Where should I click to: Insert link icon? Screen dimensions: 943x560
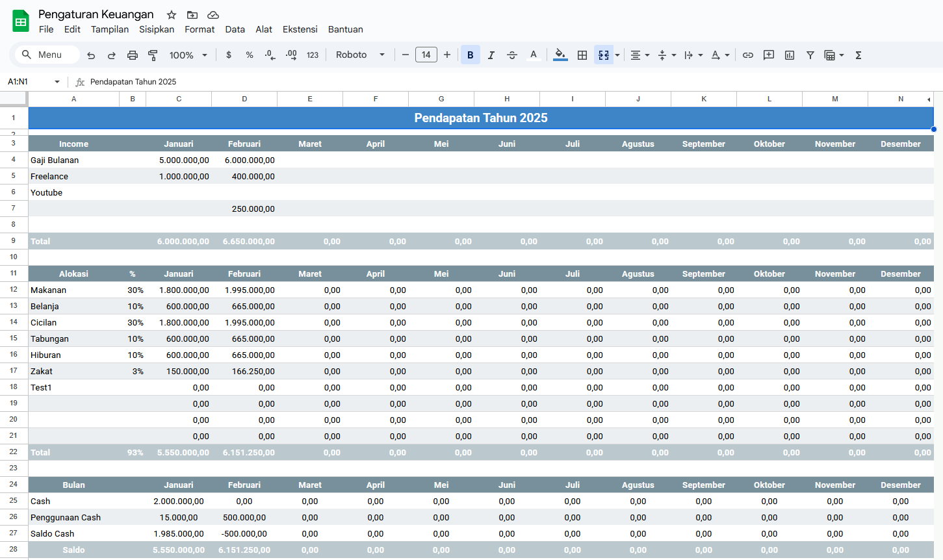pyautogui.click(x=748, y=55)
